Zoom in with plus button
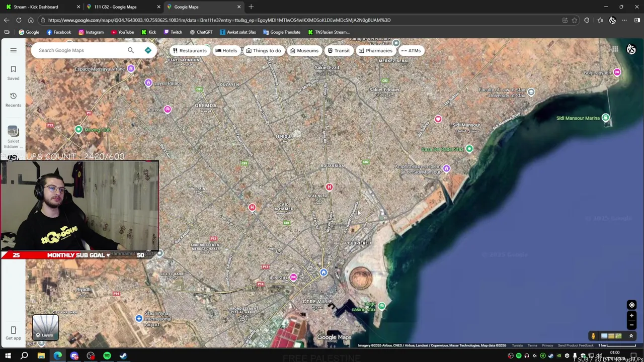 pos(631,316)
